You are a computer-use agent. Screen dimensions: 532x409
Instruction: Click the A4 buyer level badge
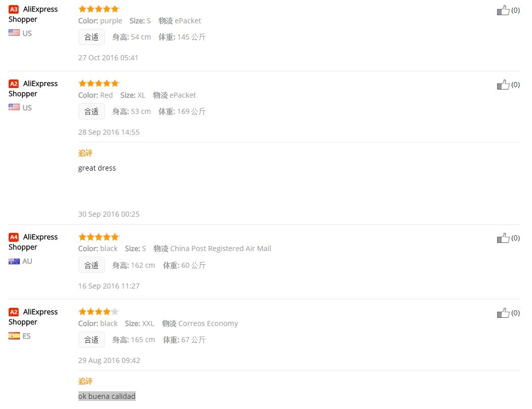[x=14, y=237]
